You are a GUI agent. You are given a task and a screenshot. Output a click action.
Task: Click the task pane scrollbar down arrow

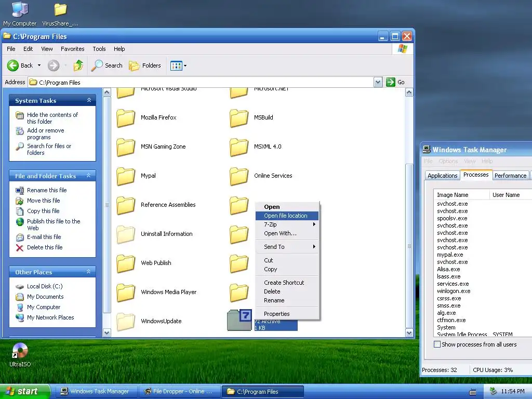(107, 333)
